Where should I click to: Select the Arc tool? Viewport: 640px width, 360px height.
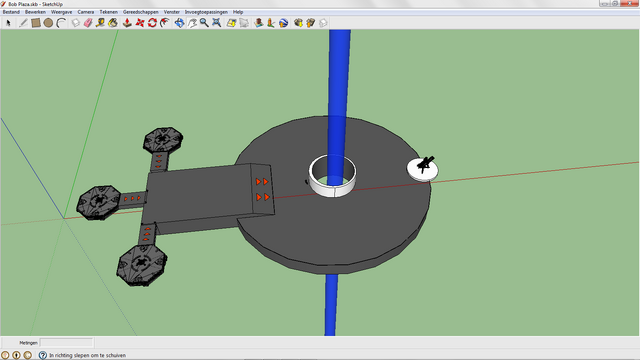click(x=61, y=23)
